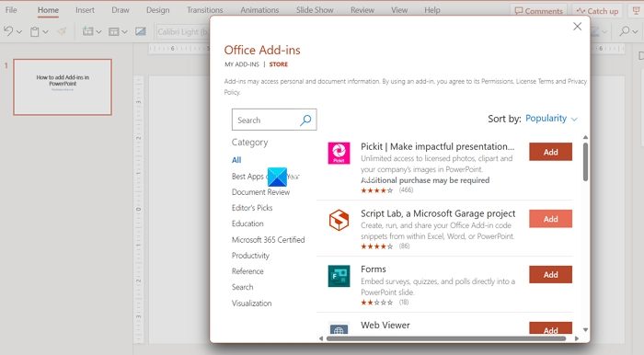Open the Transitions tab

(205, 10)
